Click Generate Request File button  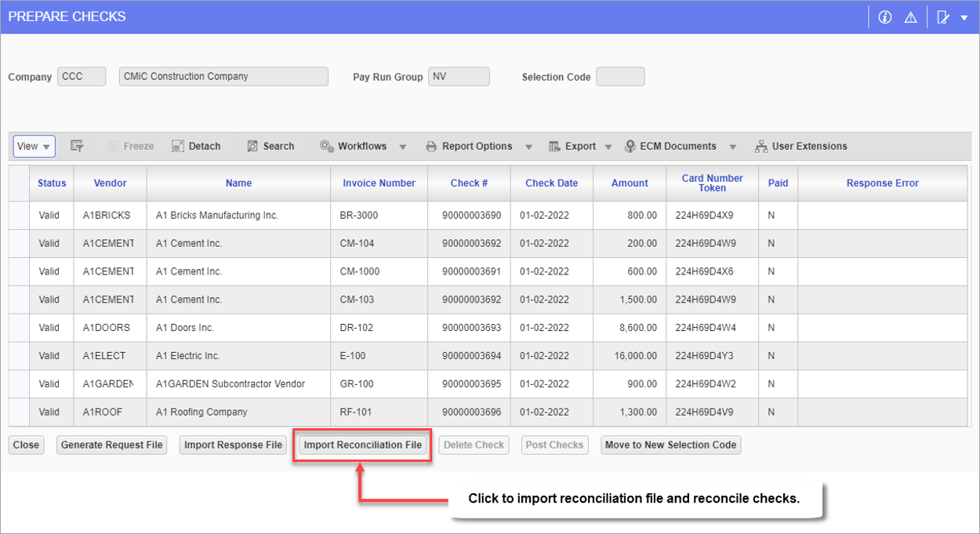pos(112,445)
